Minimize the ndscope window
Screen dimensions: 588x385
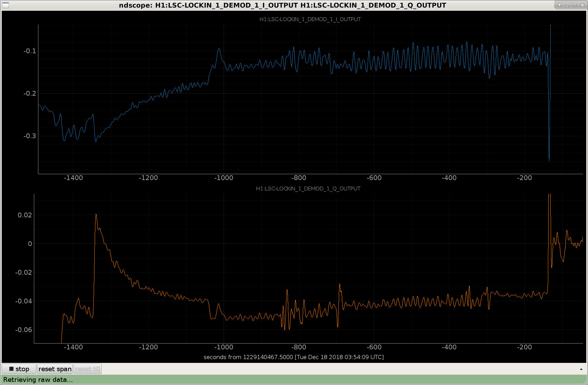[x=567, y=5]
